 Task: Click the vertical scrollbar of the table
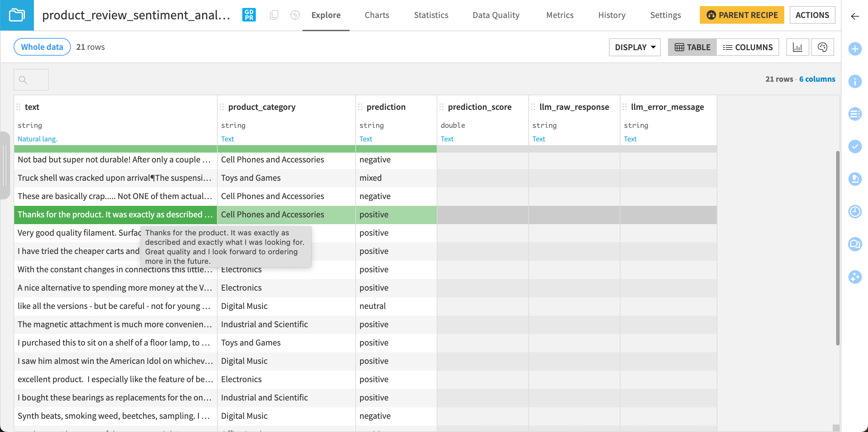click(837, 248)
